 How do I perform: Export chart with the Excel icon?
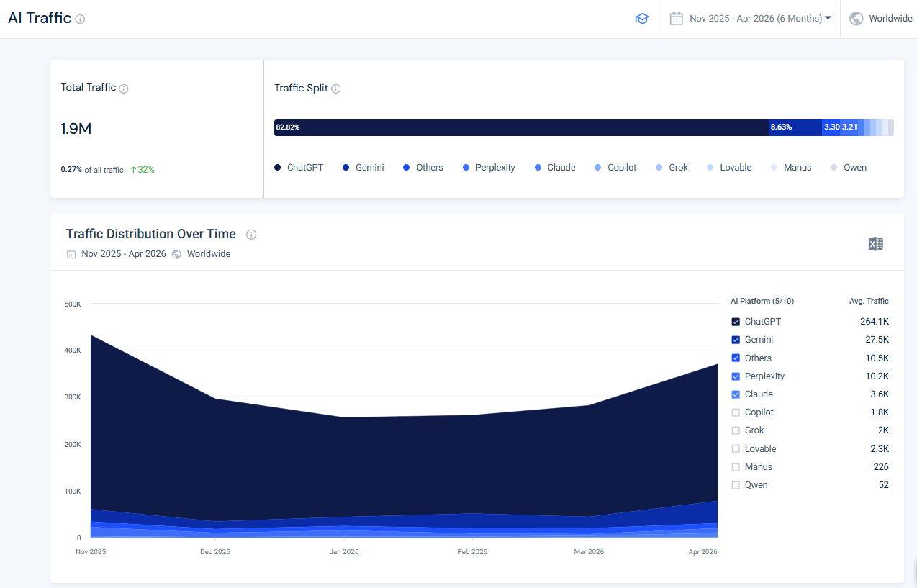(x=875, y=244)
